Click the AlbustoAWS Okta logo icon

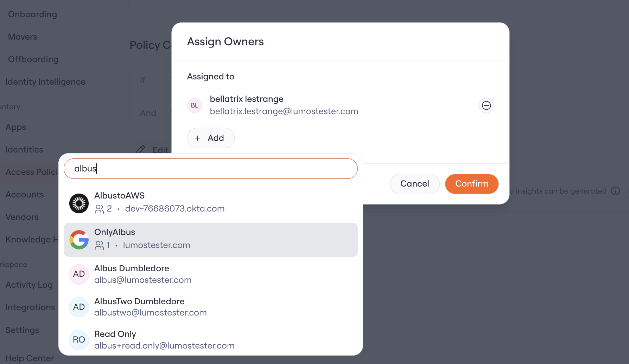click(79, 203)
